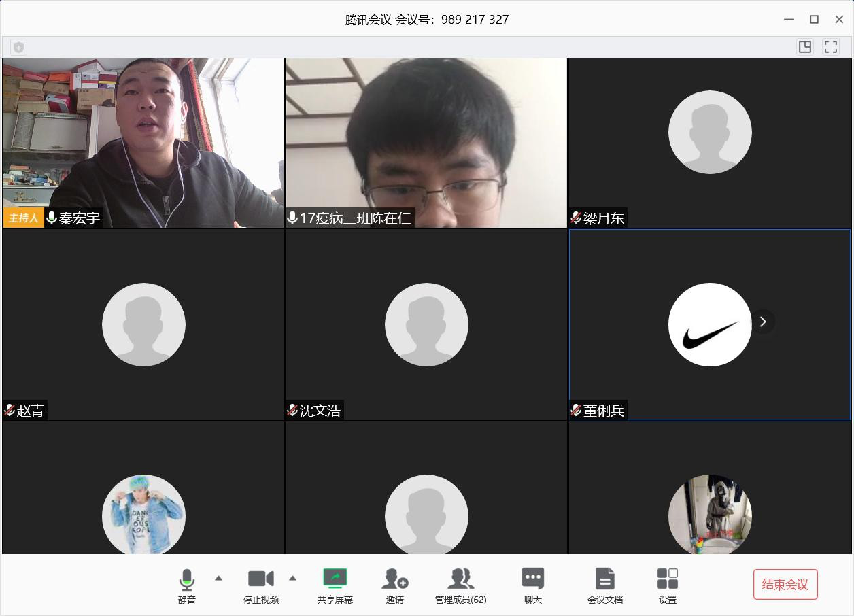Click 梁月东 default avatar
Screen dimensions: 854x616
coord(710,132)
